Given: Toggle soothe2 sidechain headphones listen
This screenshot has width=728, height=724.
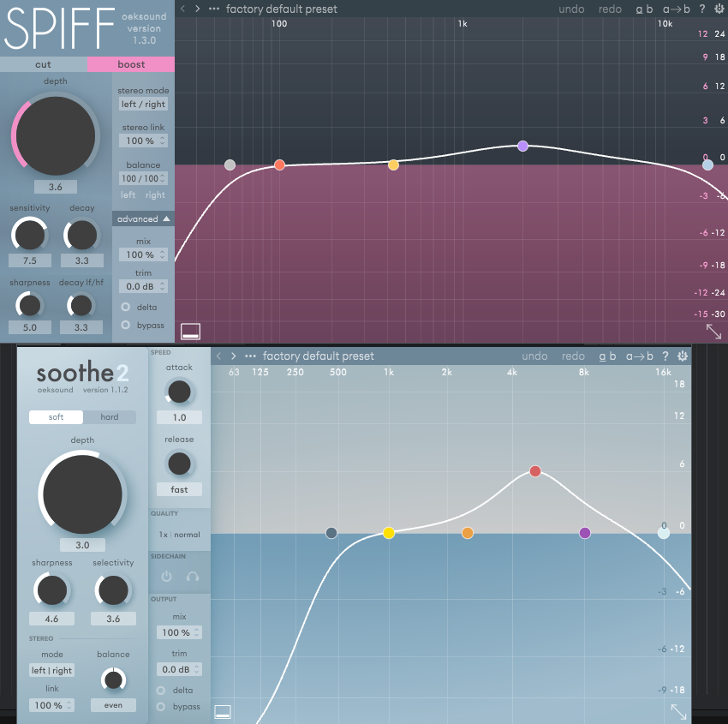Looking at the screenshot, I should coord(192,577).
